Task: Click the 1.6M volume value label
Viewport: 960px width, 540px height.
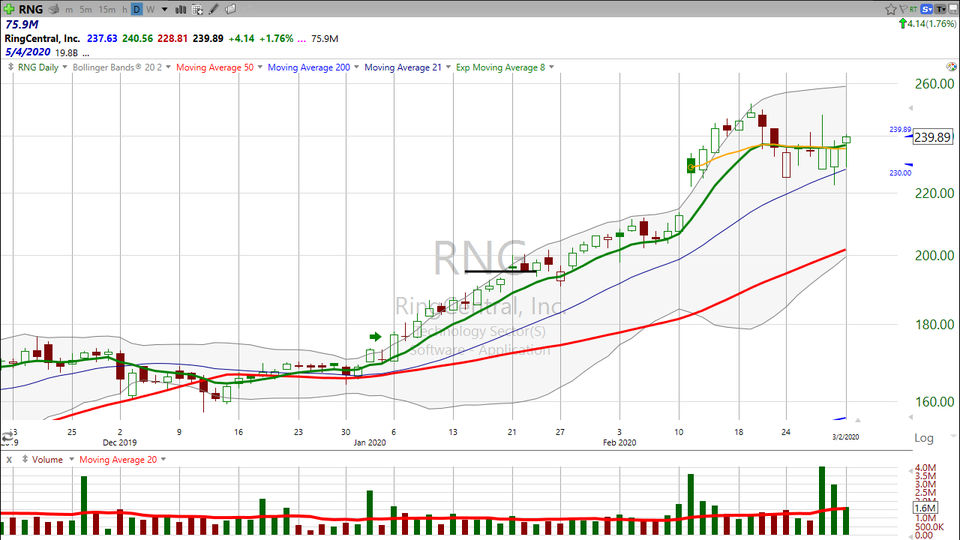Action: [x=925, y=508]
